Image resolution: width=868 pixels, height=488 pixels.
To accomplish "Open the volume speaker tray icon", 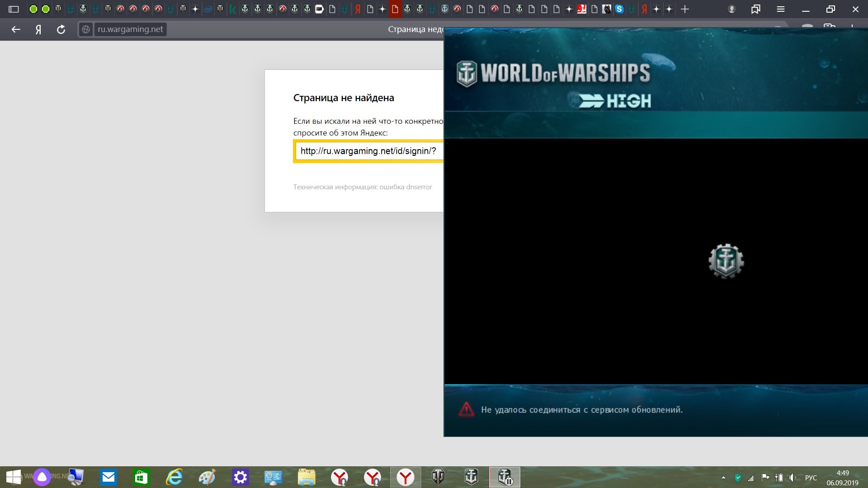I will pyautogui.click(x=793, y=478).
